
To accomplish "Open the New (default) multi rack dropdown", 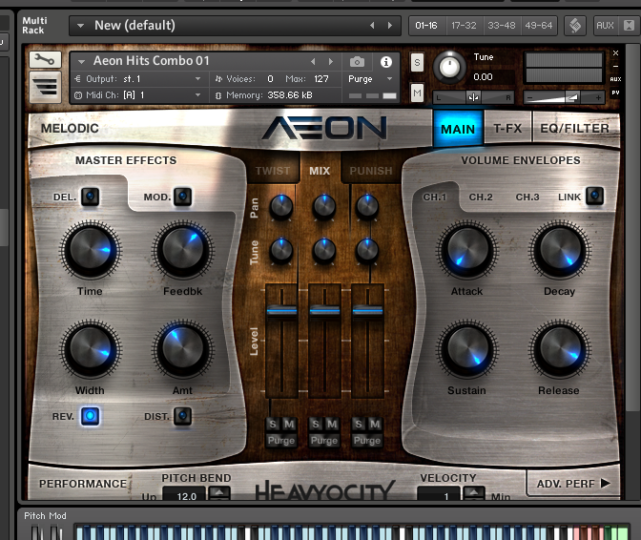I will [81, 25].
